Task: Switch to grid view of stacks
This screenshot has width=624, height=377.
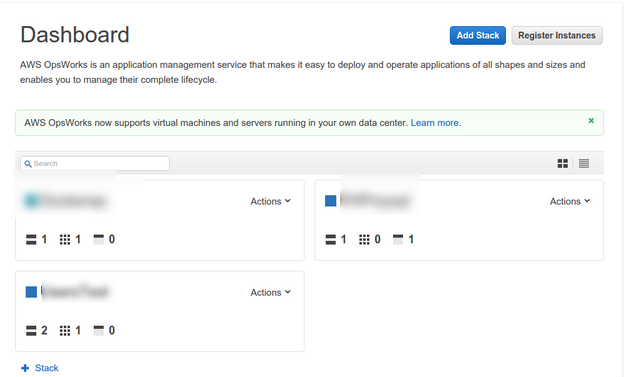Action: tap(563, 163)
